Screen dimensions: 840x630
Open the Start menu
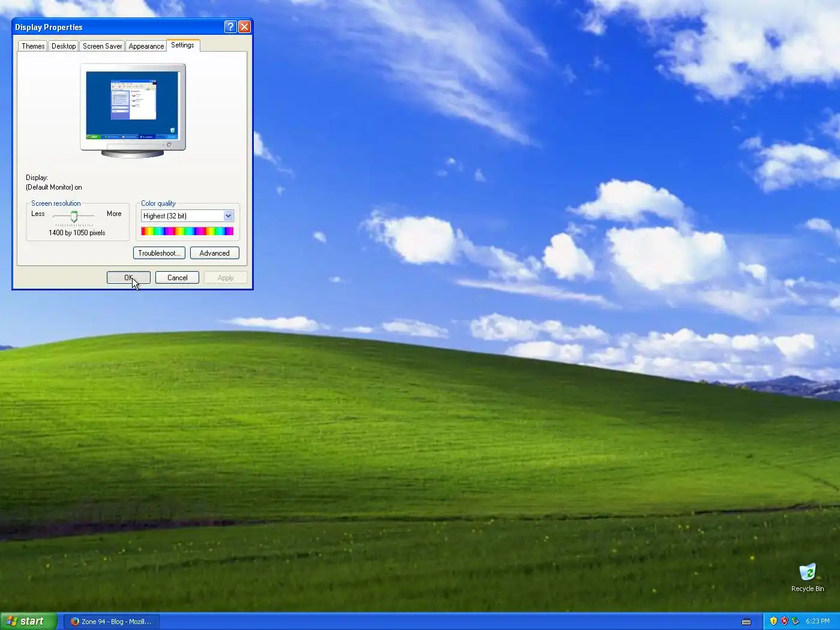[x=28, y=621]
